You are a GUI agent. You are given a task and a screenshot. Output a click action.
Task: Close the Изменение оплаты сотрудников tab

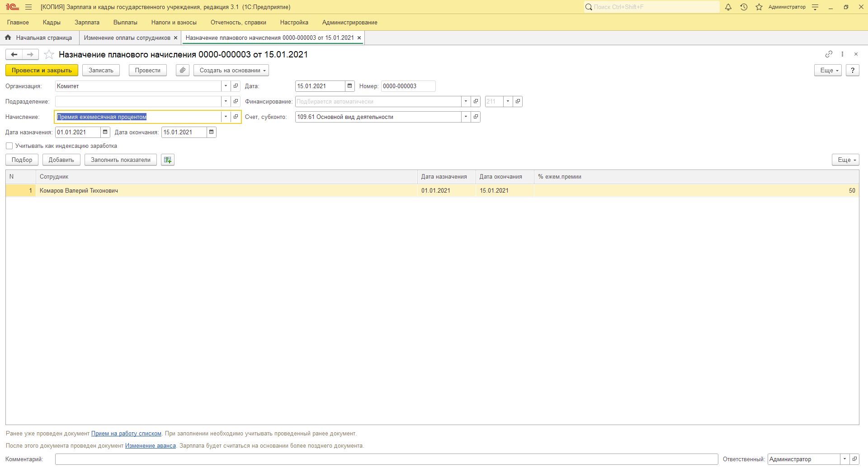coord(175,38)
